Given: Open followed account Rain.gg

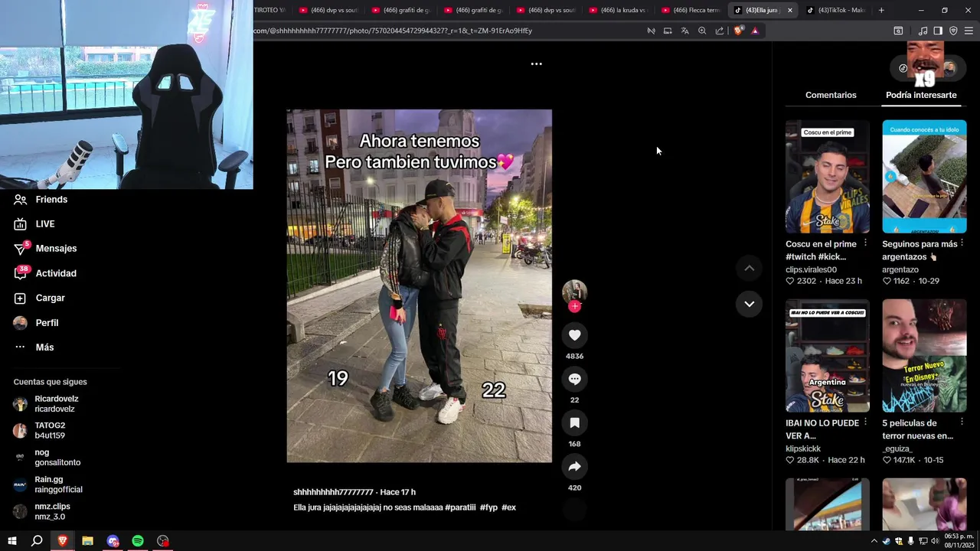Looking at the screenshot, I should (48, 484).
